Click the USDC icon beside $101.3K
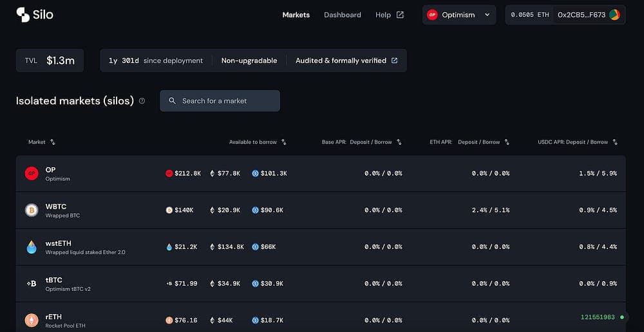 coord(256,174)
